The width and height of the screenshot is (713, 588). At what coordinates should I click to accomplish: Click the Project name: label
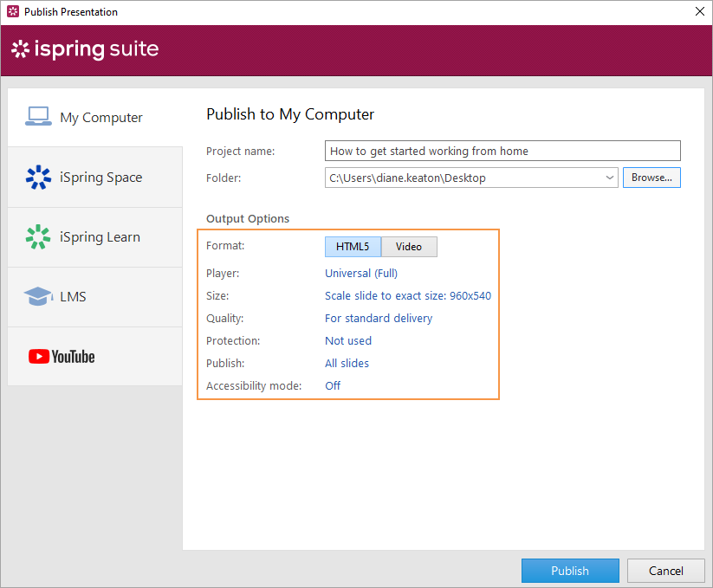pyautogui.click(x=241, y=152)
